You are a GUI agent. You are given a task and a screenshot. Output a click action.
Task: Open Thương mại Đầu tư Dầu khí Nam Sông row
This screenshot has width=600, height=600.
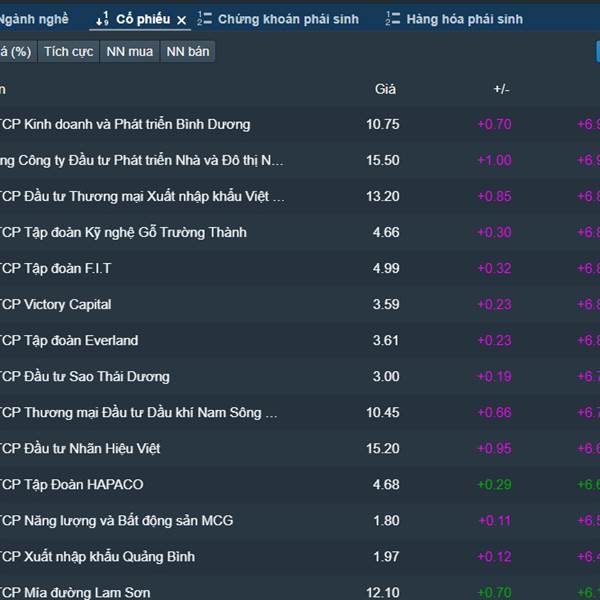click(300, 412)
